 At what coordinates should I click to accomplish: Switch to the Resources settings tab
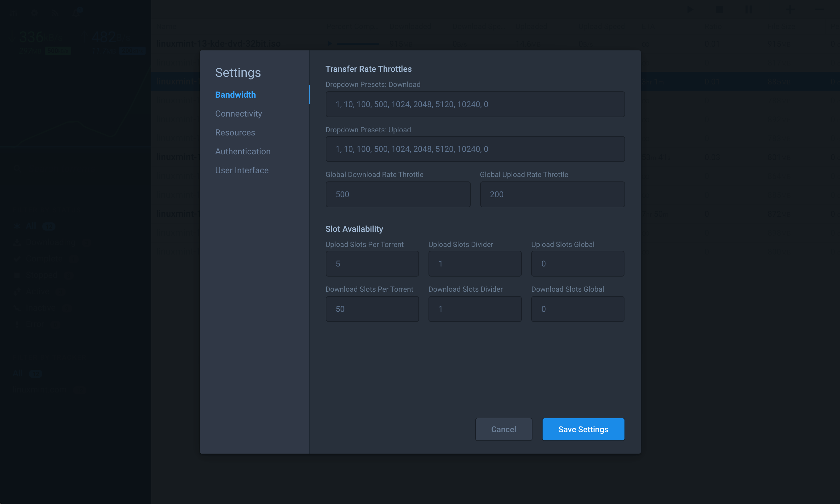235,132
